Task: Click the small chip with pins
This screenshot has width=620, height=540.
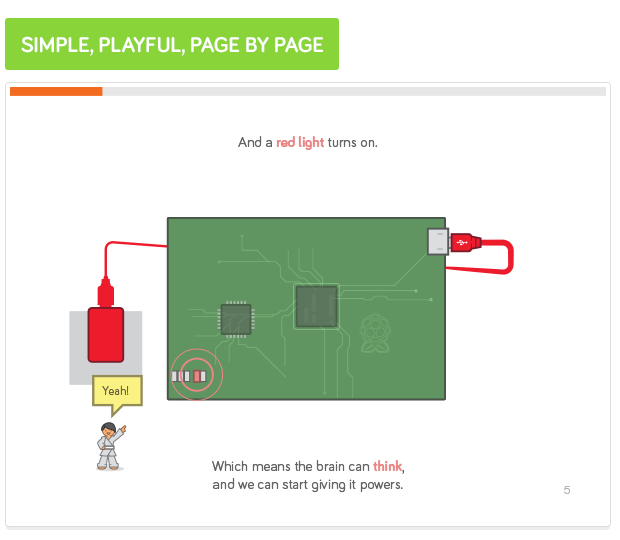Action: [236, 319]
